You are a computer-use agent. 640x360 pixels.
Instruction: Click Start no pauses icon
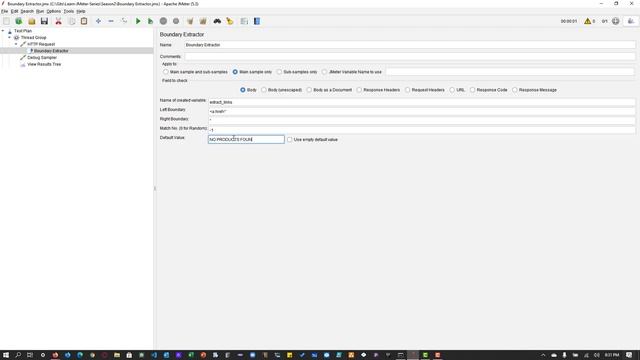coord(150,21)
